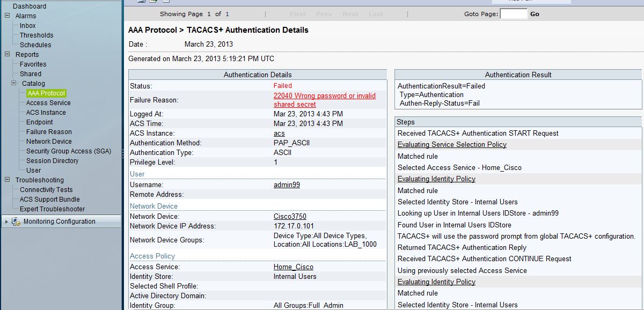
Task: Select Session Directory in the catalog
Action: click(52, 161)
